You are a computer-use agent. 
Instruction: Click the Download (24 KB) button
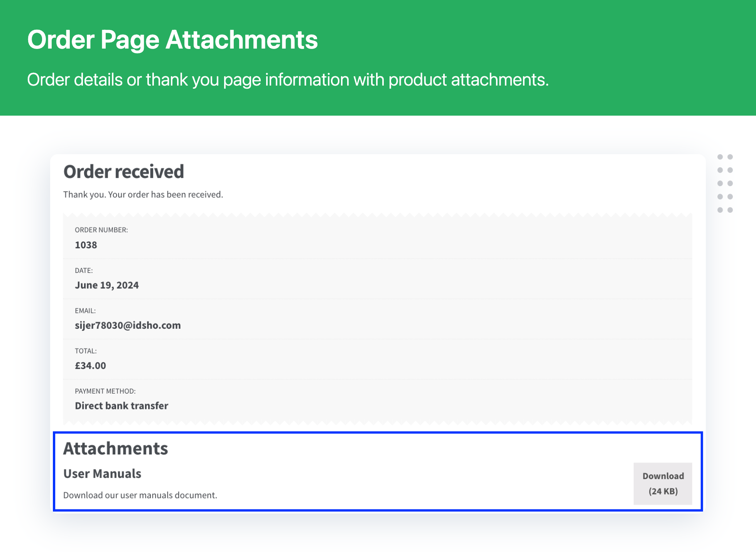(x=663, y=483)
